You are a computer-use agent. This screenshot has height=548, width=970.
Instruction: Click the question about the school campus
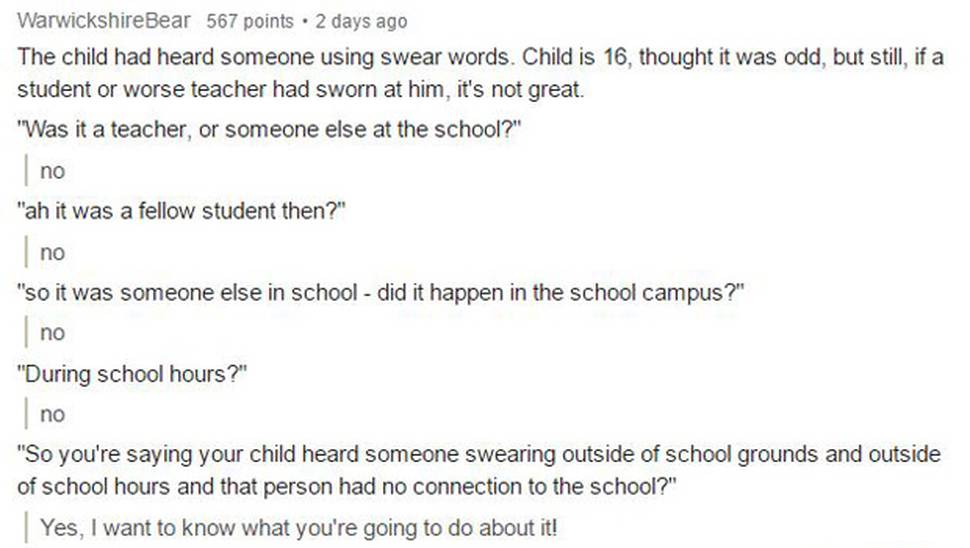tap(380, 292)
